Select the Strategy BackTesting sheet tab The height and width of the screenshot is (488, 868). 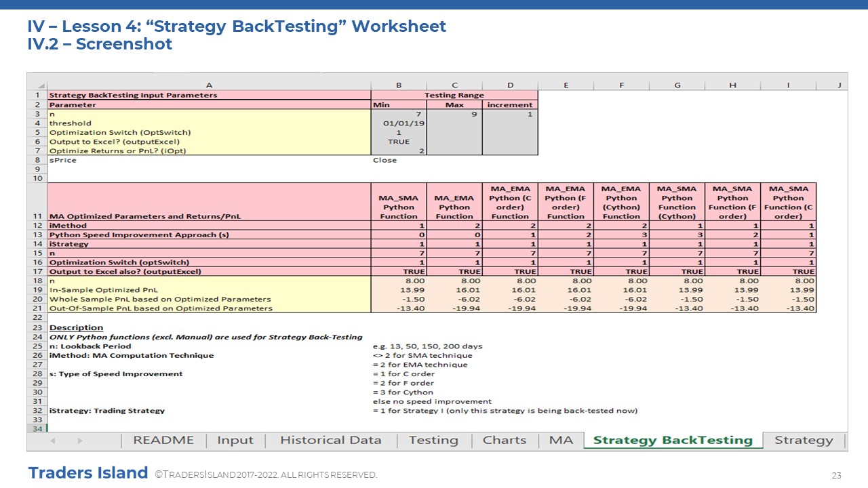coord(673,441)
